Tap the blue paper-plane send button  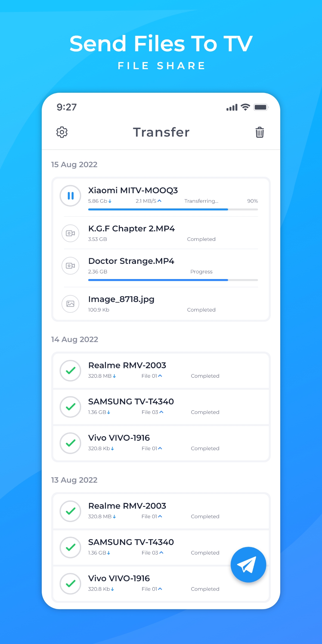[x=248, y=565]
